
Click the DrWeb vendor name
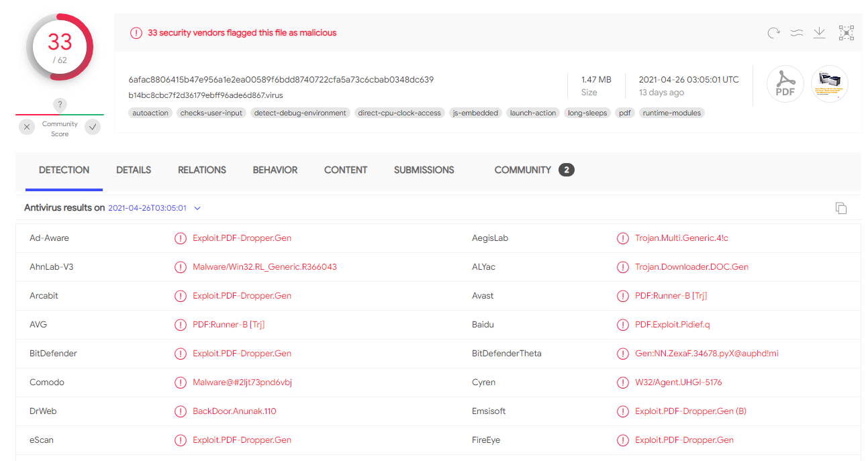(44, 411)
